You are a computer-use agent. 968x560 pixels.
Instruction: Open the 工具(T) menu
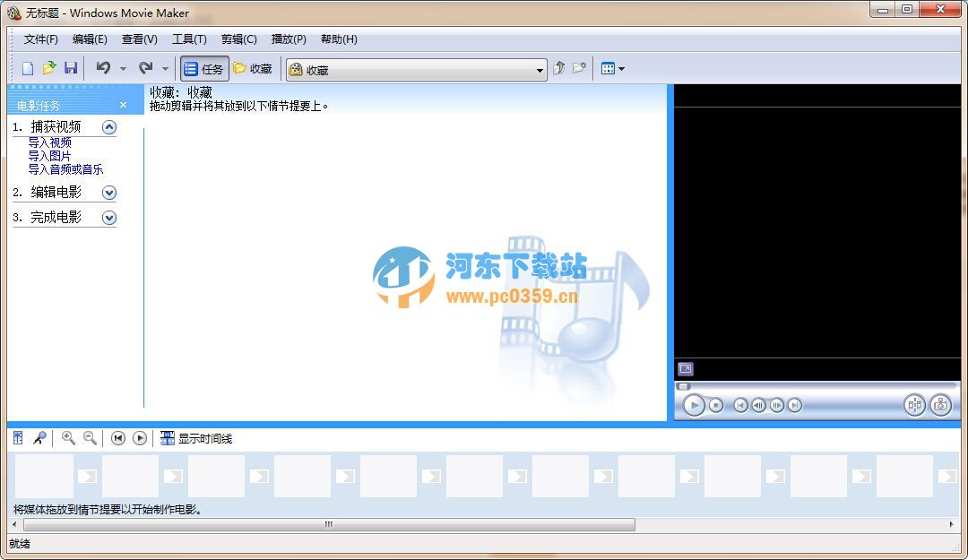189,39
